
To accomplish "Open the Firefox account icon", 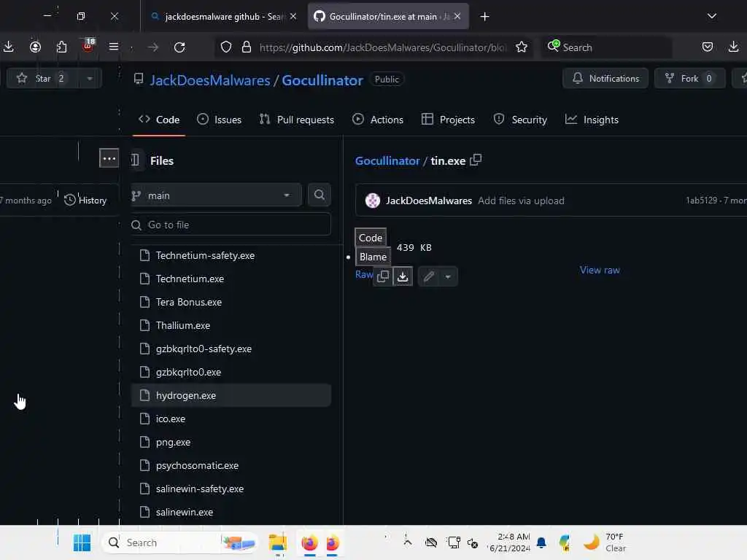I will pos(35,47).
